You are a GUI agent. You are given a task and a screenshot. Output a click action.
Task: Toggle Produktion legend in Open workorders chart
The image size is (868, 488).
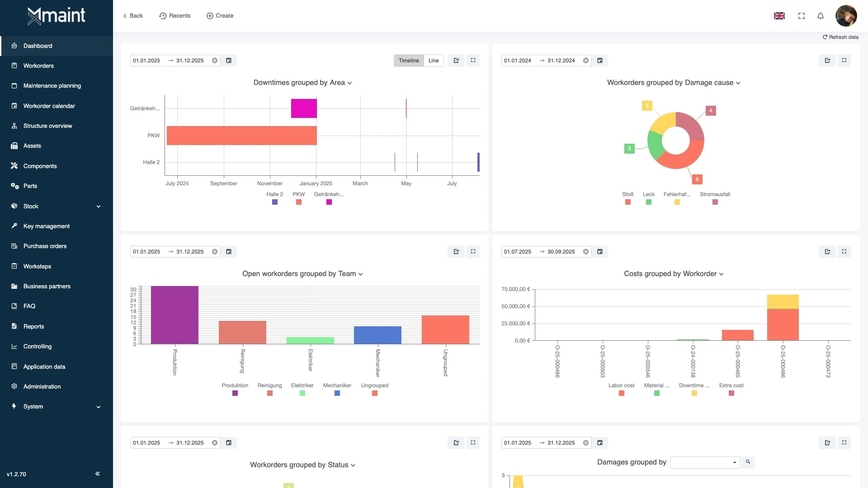click(x=235, y=393)
